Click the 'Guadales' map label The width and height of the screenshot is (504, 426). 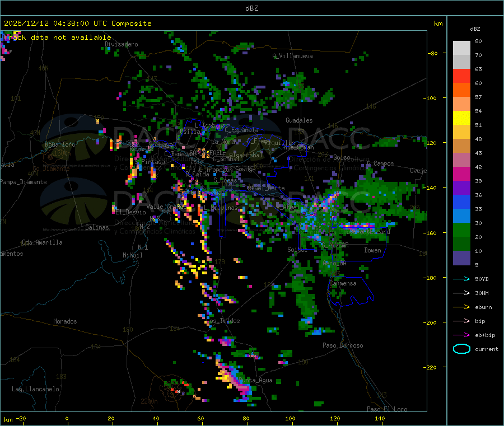pyautogui.click(x=299, y=120)
